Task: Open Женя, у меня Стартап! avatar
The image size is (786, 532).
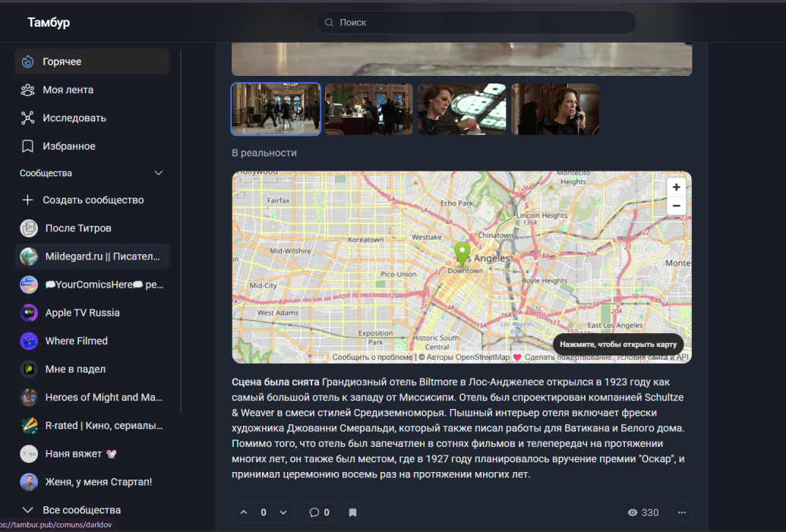Action: [29, 482]
